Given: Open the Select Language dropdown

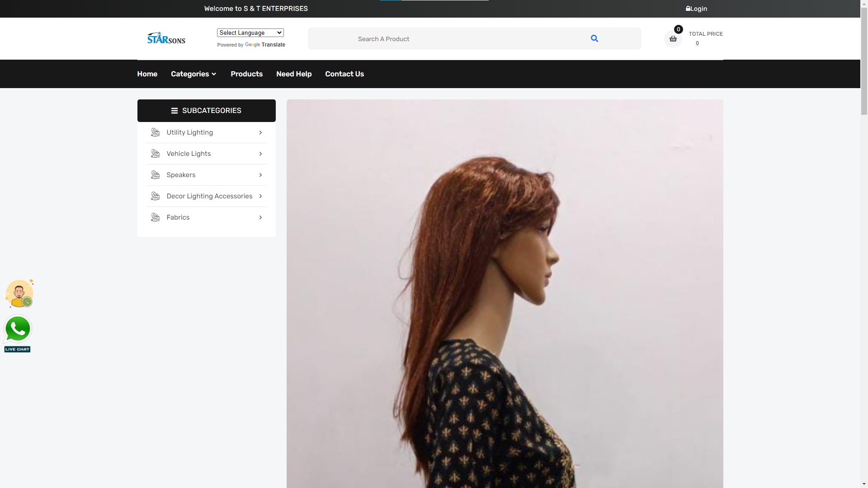Looking at the screenshot, I should click(x=250, y=33).
